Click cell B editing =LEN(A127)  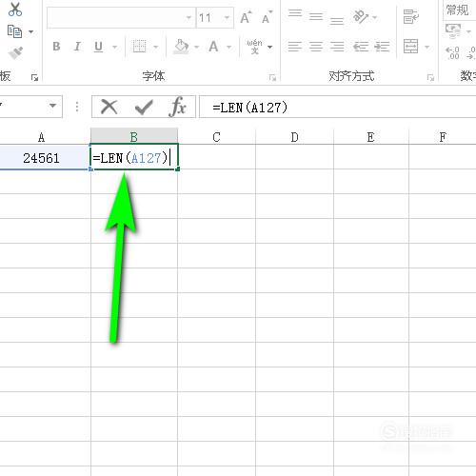(134, 157)
